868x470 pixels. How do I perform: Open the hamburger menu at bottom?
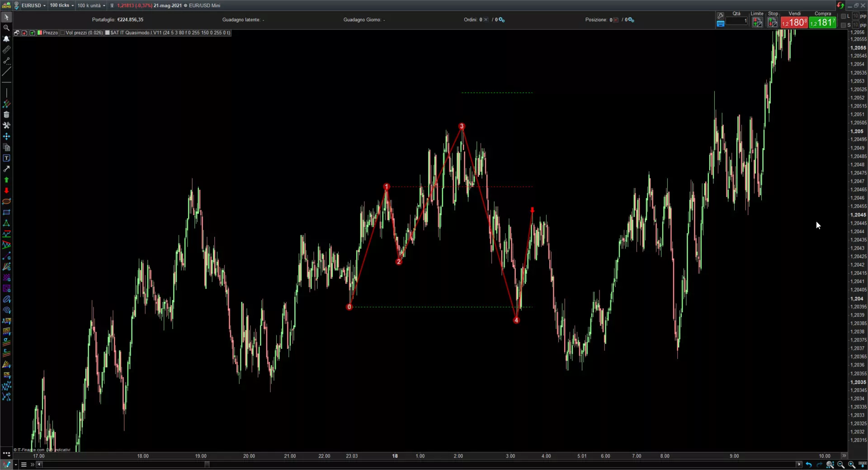point(24,465)
